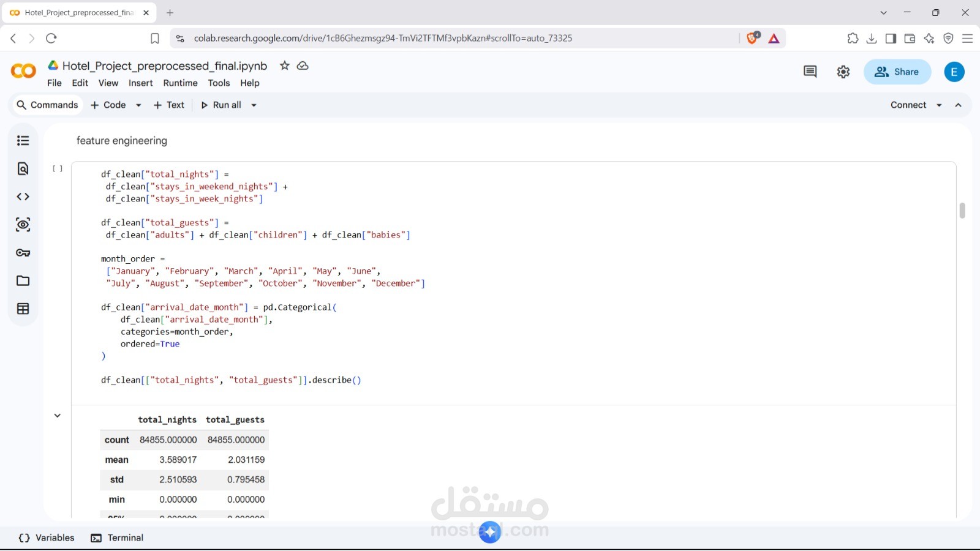Open Code button dropdown arrow

pyautogui.click(x=138, y=105)
